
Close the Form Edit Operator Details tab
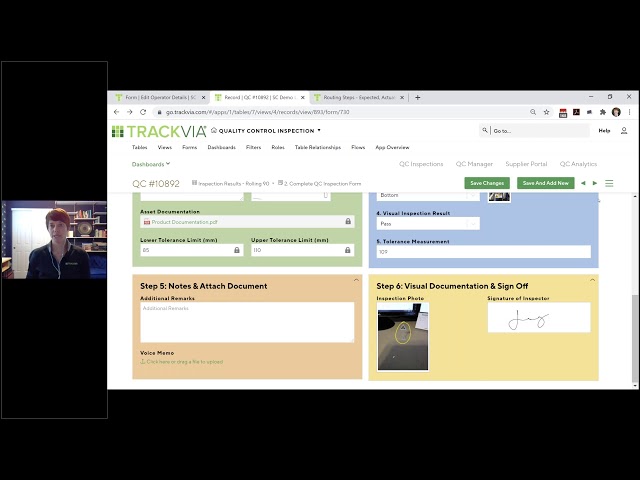pyautogui.click(x=203, y=98)
